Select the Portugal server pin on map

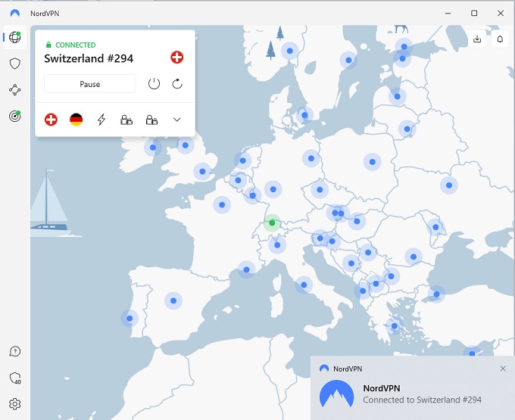[130, 319]
